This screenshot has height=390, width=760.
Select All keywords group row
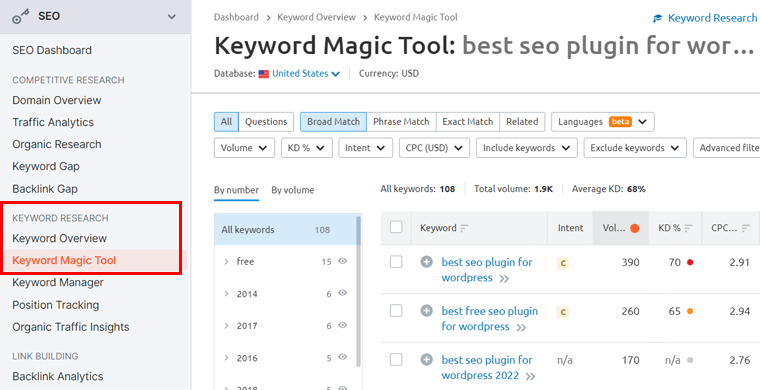(285, 230)
